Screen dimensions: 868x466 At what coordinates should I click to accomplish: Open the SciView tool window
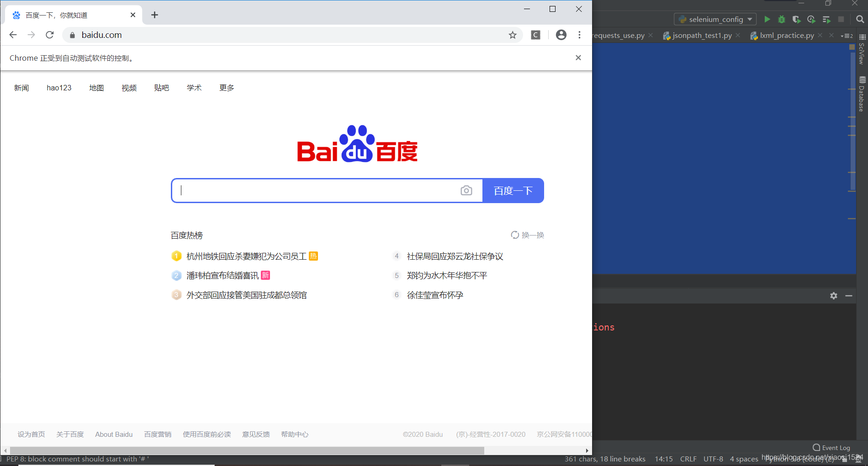coord(862,50)
